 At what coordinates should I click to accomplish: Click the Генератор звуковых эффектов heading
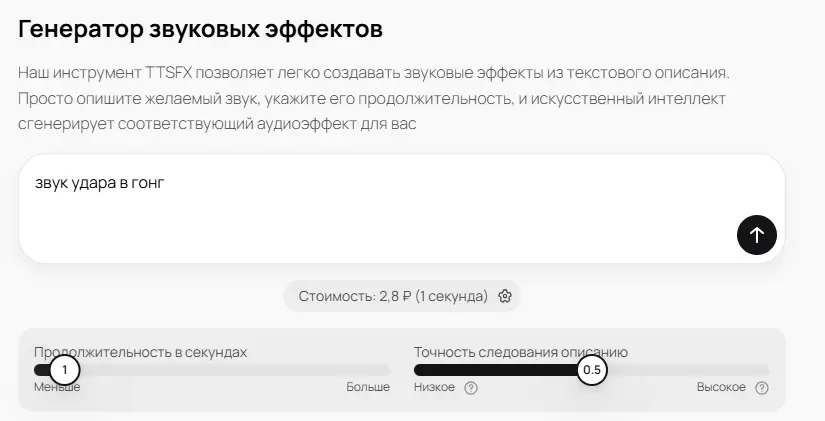coord(200,29)
